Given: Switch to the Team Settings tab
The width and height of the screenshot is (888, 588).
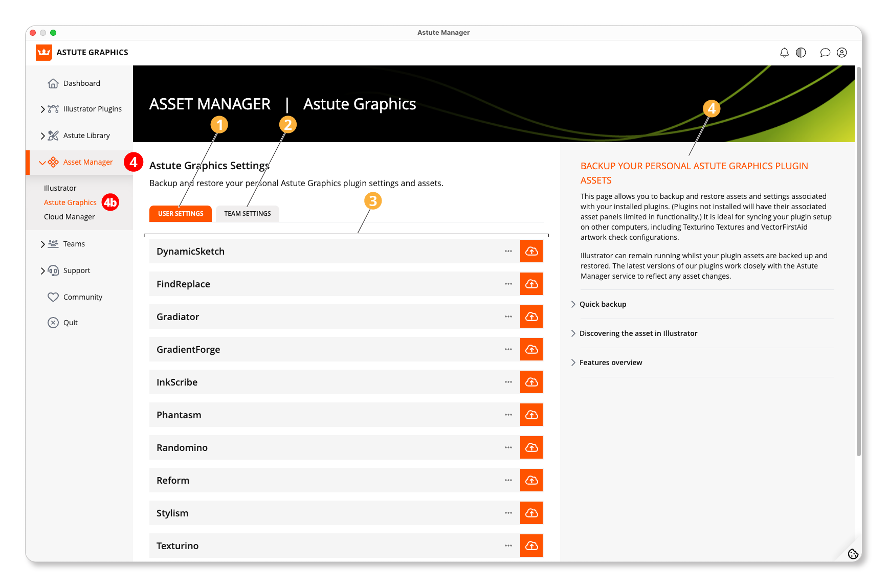Looking at the screenshot, I should (247, 214).
